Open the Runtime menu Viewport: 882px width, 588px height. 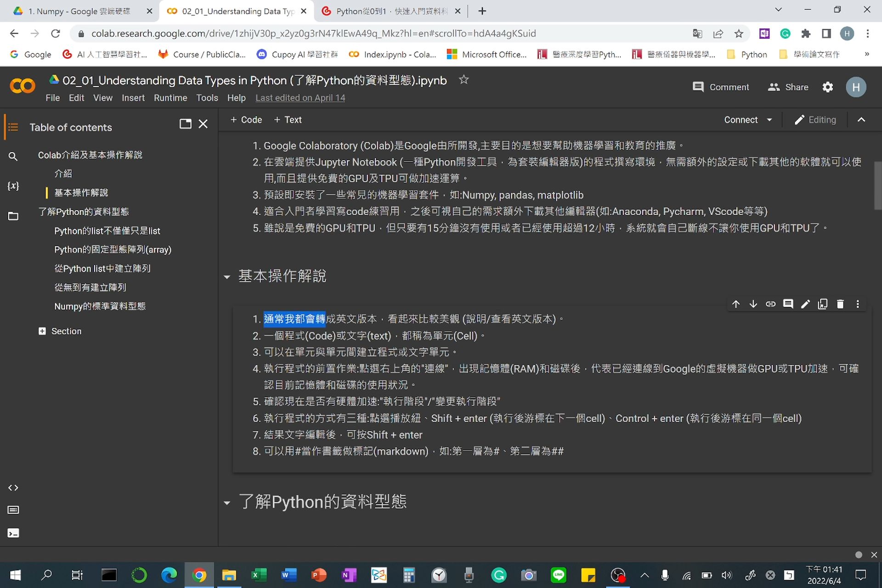(x=170, y=98)
